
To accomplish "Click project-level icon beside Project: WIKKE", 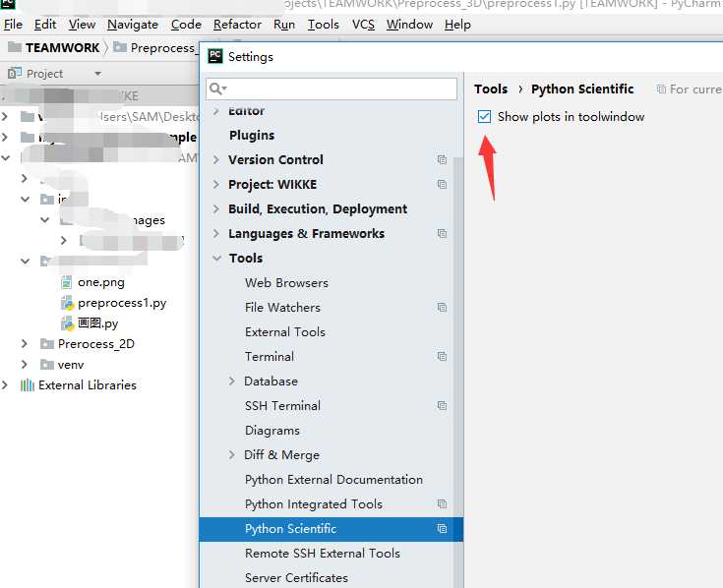I will point(442,184).
